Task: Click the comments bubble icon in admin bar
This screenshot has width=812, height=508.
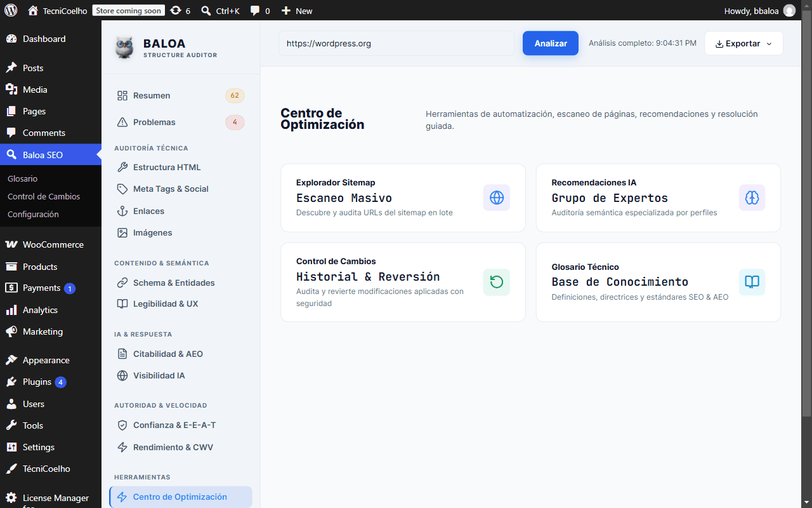Action: click(x=255, y=10)
